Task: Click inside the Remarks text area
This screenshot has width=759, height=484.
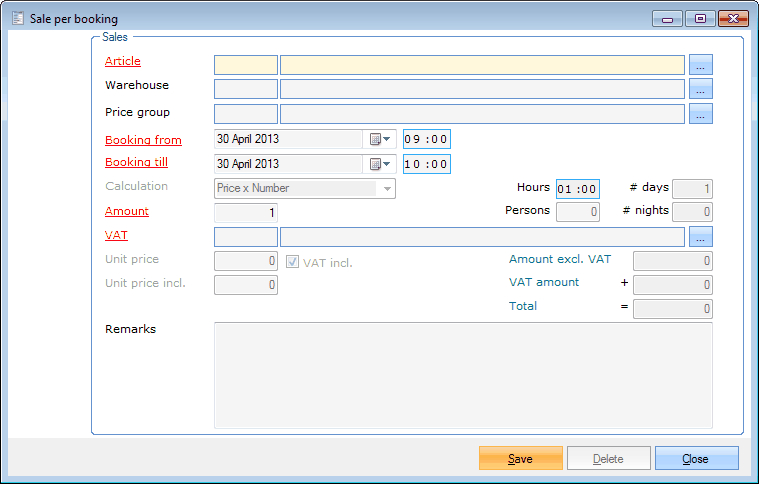Action: click(x=463, y=375)
